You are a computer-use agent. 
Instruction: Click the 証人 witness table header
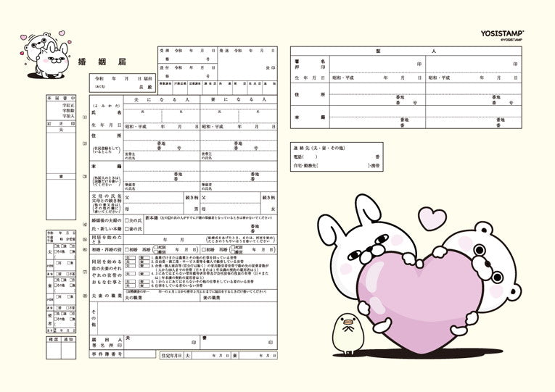click(x=411, y=52)
